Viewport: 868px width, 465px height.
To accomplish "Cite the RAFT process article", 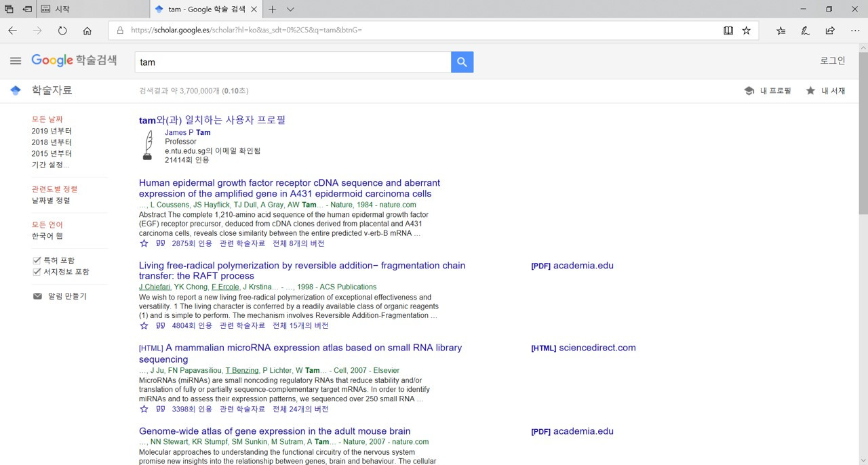I will pyautogui.click(x=160, y=326).
